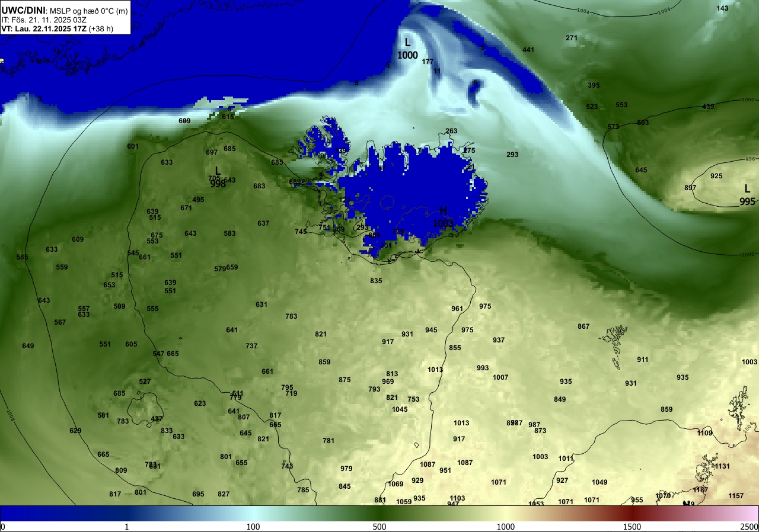Click the freezing level value 867
This screenshot has width=759, height=532.
(583, 326)
